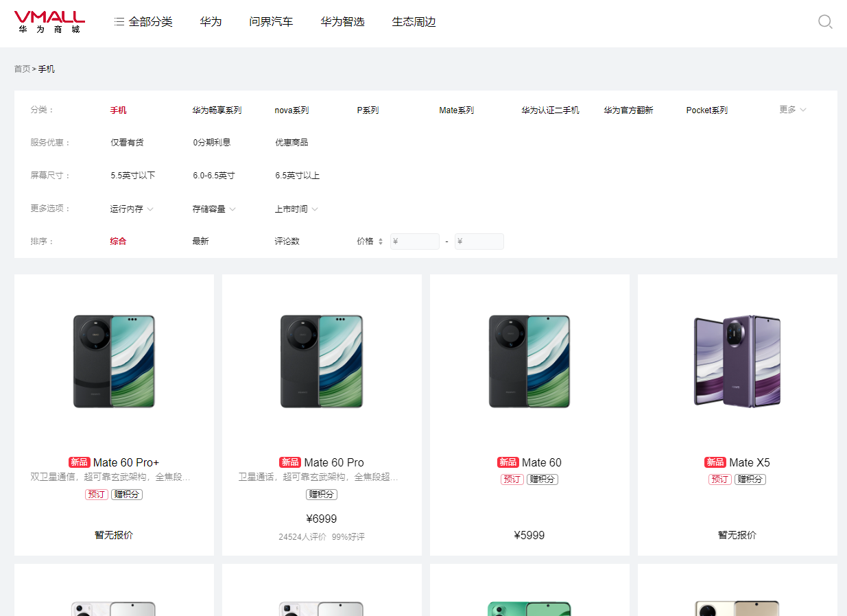Go to 生态周边 section
This screenshot has height=616, width=847.
point(414,22)
